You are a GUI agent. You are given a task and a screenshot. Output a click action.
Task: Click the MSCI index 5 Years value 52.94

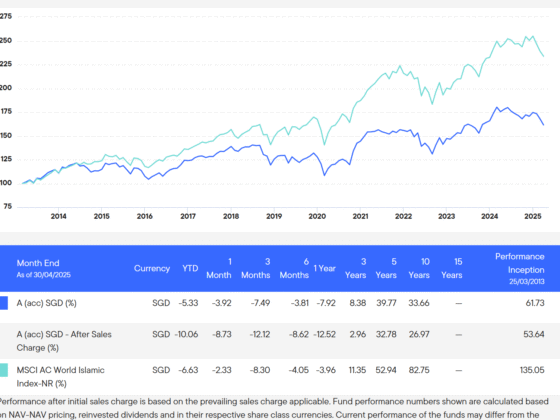[386, 370]
